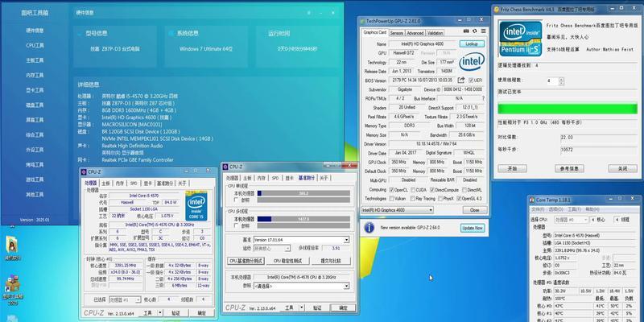The width and height of the screenshot is (644, 322).
Task: Click the Intel logo in GPU-Z
Action: pos(472,62)
